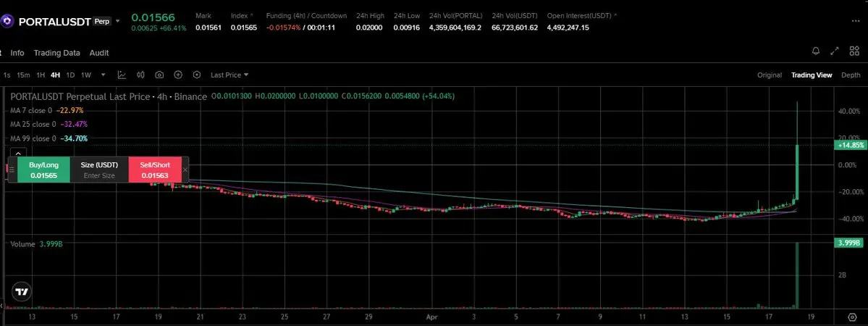Expand more time intervals dropdown after 1W

click(x=103, y=75)
